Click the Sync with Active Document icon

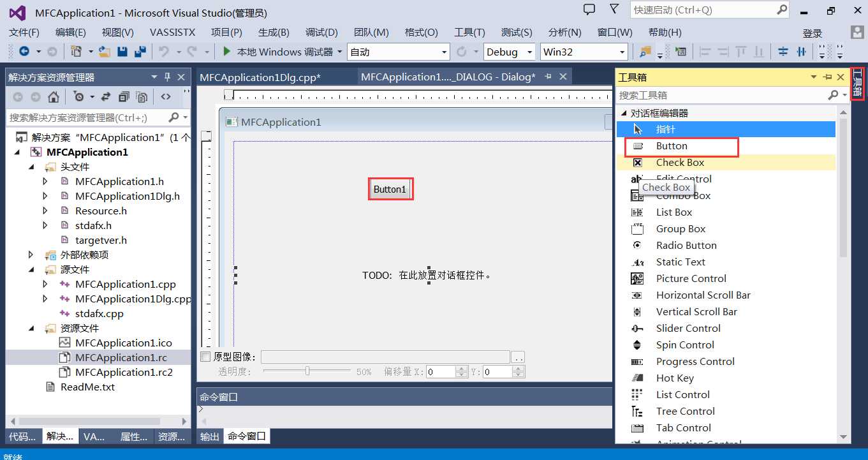[x=106, y=97]
